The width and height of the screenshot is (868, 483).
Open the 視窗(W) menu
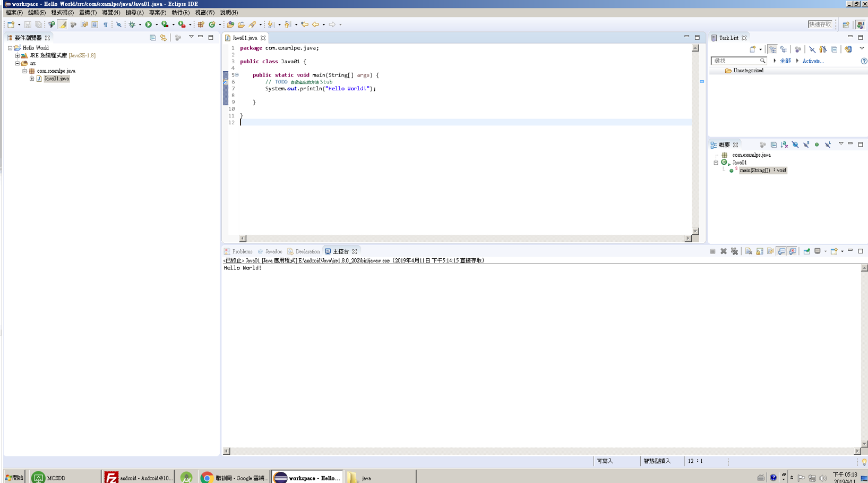[204, 12]
